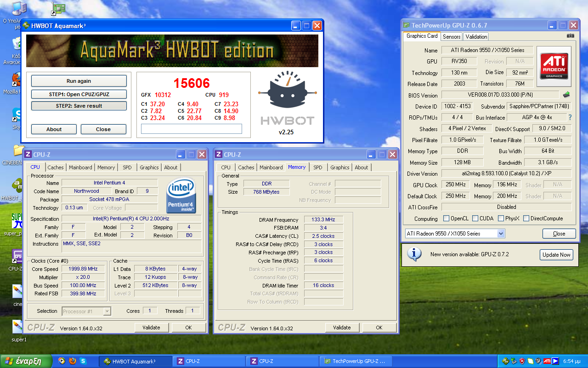The height and width of the screenshot is (368, 588).
Task: Launch Skype from quick launch bar
Action: 83,361
